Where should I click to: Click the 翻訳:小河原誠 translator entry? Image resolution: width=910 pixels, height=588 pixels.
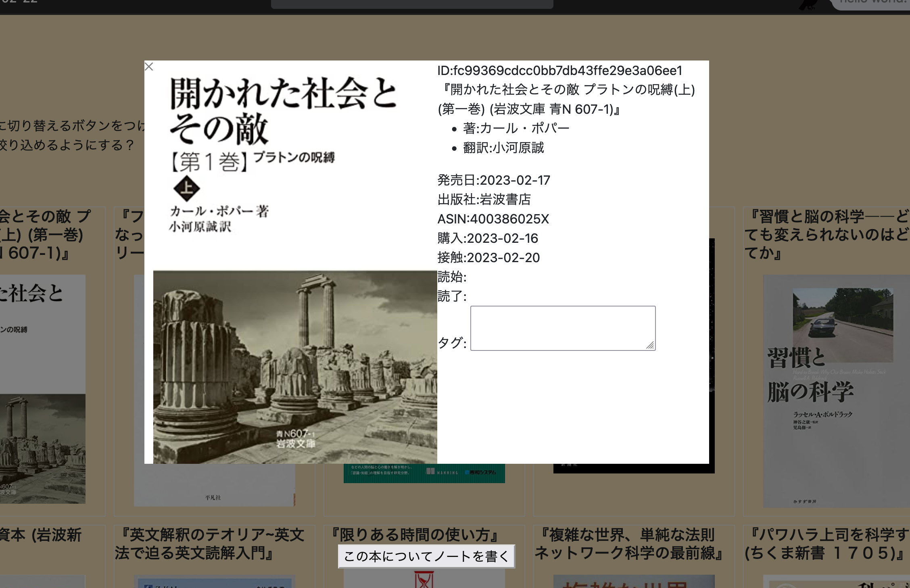point(503,148)
